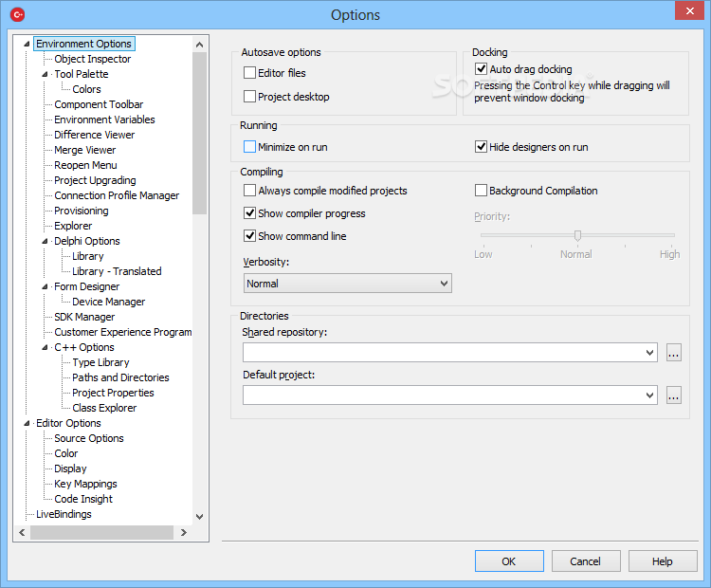Click the tree scrollbar down arrow

tap(199, 517)
